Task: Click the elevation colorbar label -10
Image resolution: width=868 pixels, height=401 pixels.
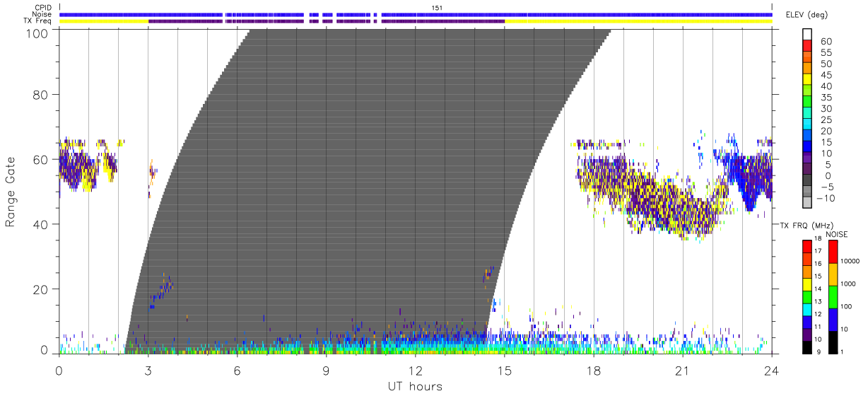Action: coord(824,199)
